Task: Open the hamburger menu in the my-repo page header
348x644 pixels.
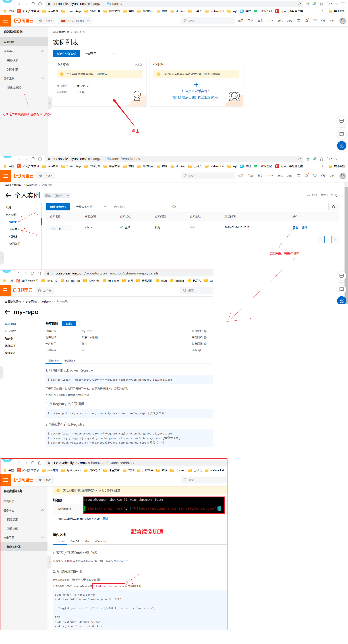Action: [x=5, y=290]
